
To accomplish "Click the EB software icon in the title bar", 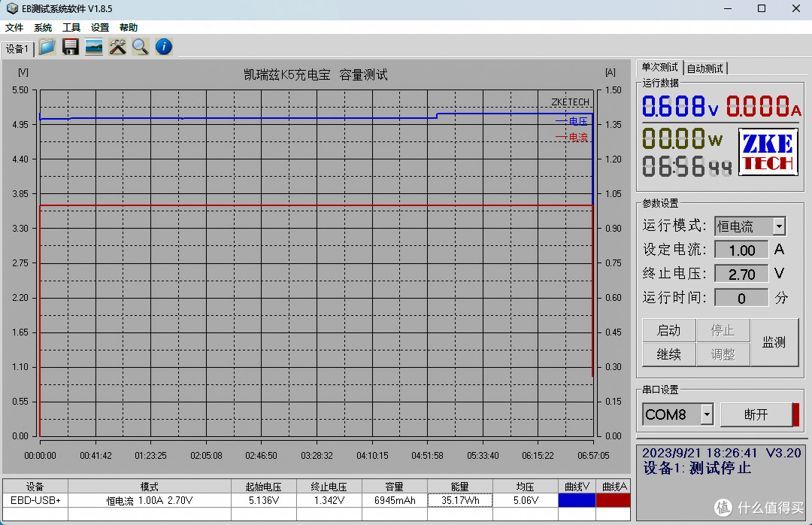I will (12, 9).
